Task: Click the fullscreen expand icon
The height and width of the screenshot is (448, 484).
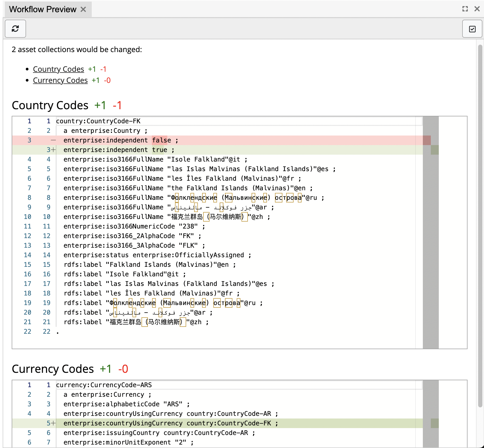Action: coord(465,9)
